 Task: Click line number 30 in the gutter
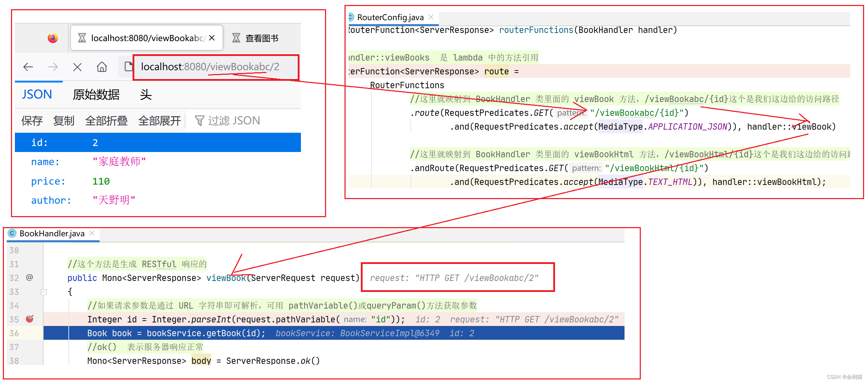[14, 250]
